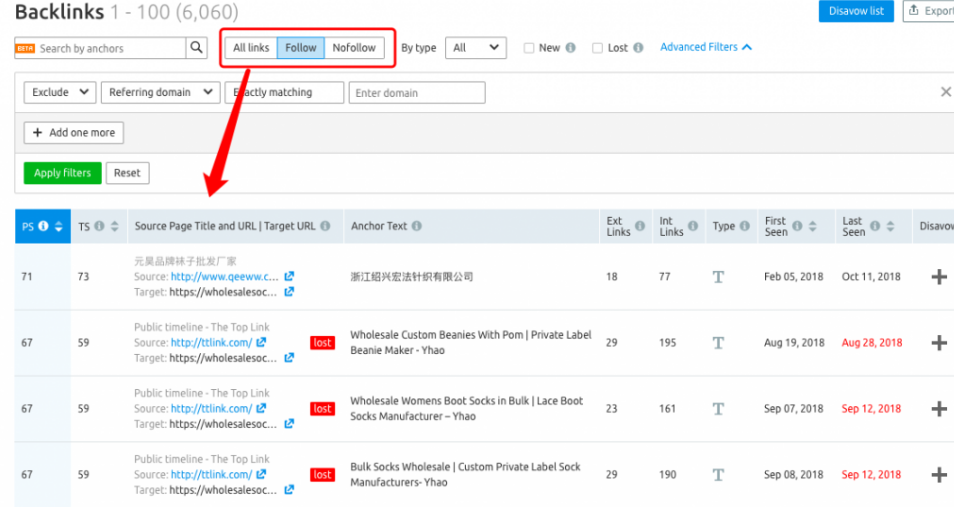Open ttlink source external icon in Beanies row
The height and width of the screenshot is (507, 954).
261,342
